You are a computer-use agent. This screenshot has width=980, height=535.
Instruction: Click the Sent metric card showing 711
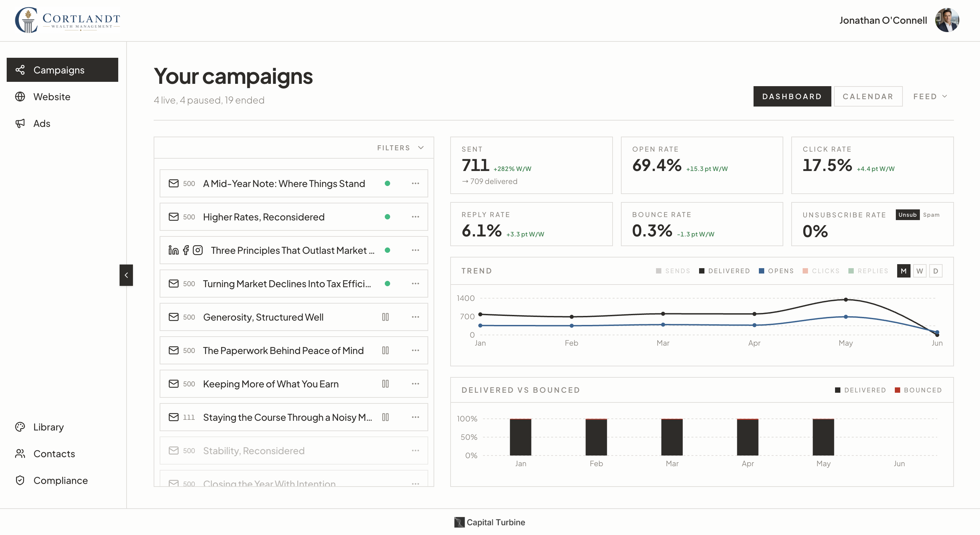click(531, 165)
